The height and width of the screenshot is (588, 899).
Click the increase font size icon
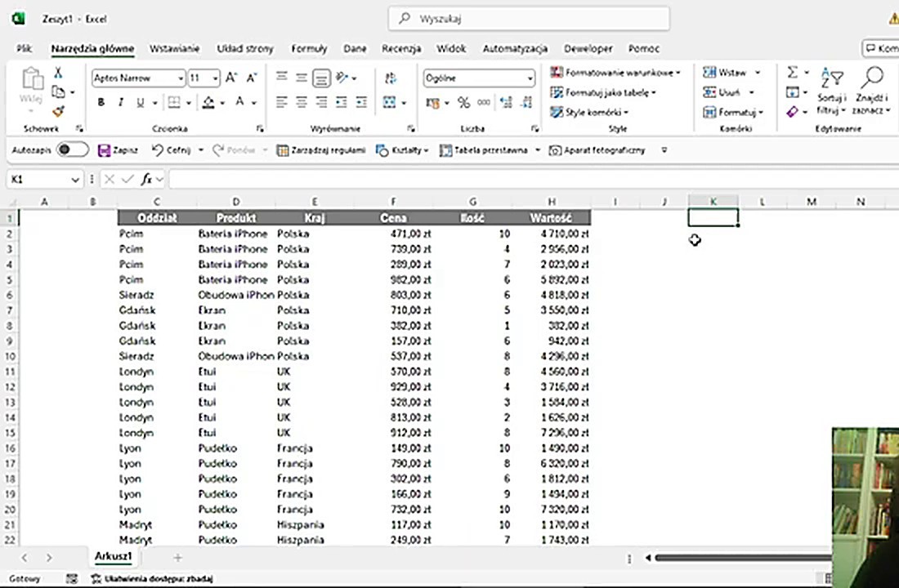[231, 78]
